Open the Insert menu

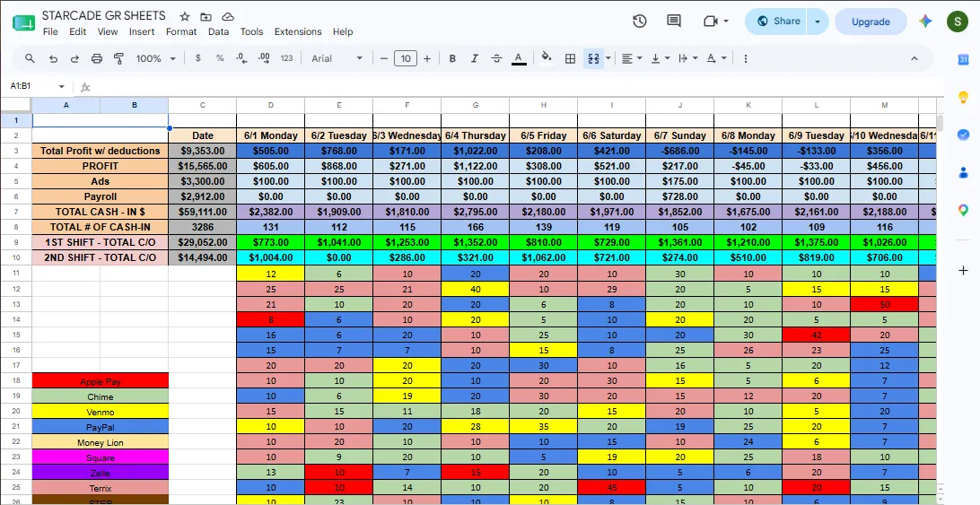tap(142, 32)
